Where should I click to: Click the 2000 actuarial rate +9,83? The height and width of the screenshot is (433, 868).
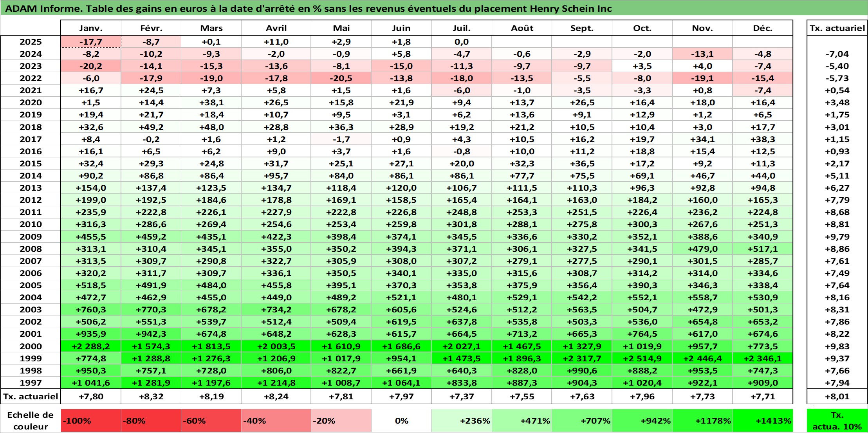[x=837, y=346]
